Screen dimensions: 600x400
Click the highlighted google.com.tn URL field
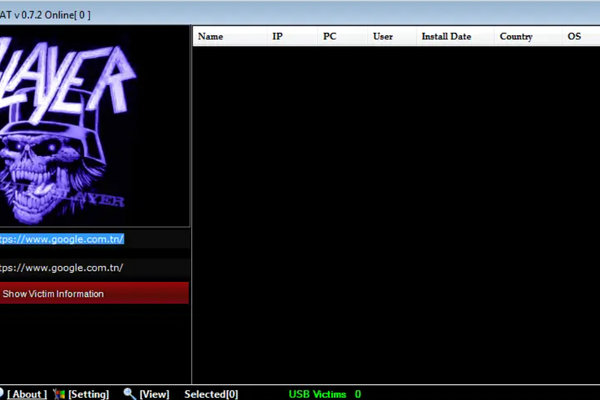click(x=95, y=239)
